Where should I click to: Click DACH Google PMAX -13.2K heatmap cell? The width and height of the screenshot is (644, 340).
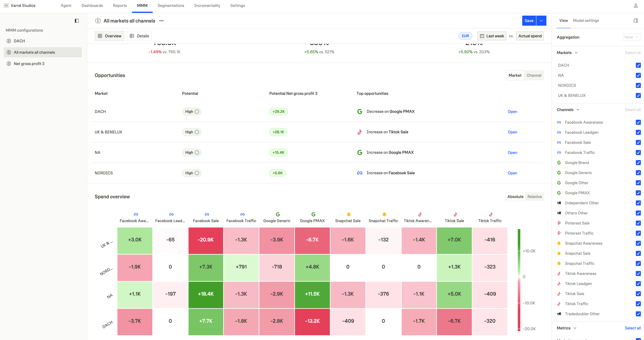click(x=312, y=322)
